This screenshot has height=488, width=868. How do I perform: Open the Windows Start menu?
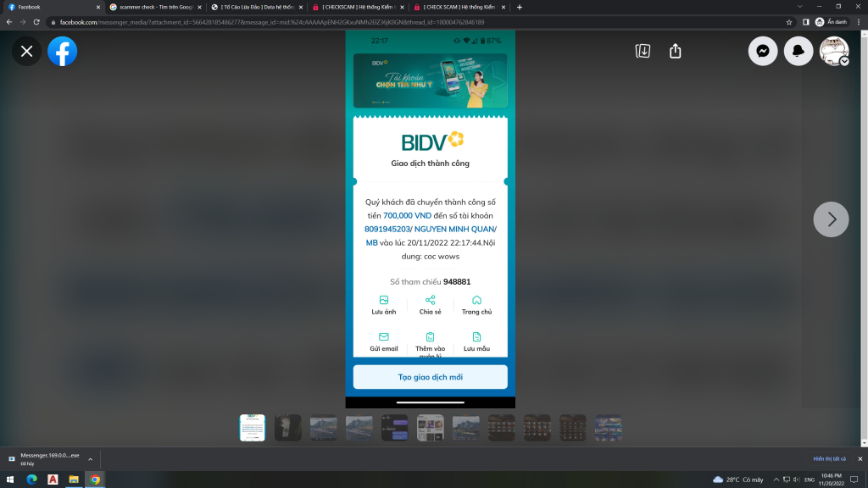(x=10, y=480)
